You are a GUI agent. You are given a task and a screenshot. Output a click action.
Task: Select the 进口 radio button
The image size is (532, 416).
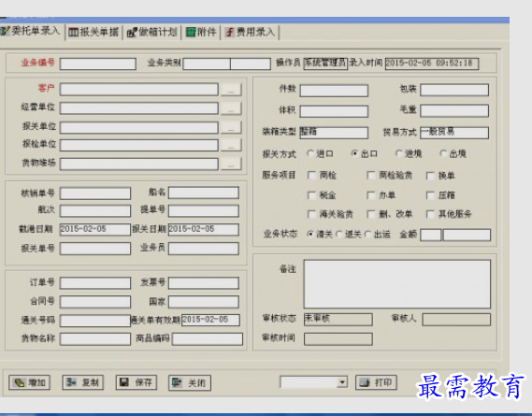click(x=309, y=153)
